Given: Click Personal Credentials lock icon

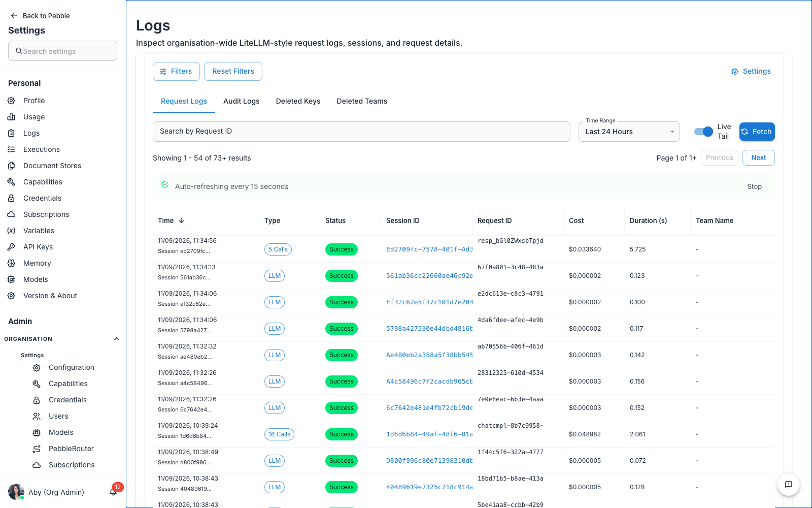Looking at the screenshot, I should (11, 198).
